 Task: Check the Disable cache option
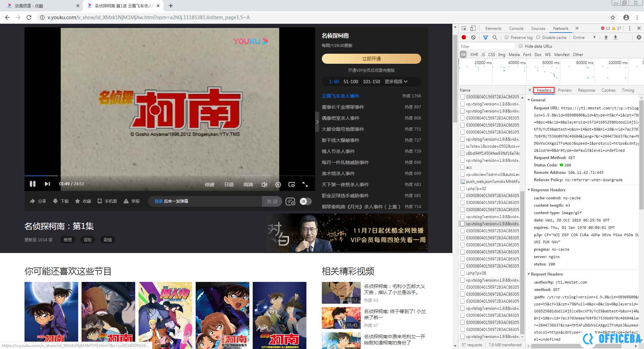click(x=538, y=38)
